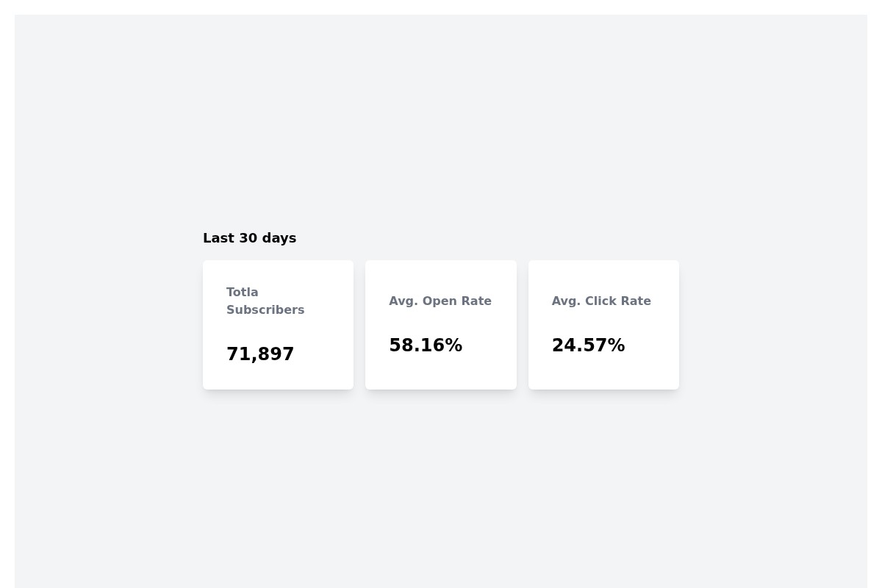Click the Avg. Click Rate label

pyautogui.click(x=600, y=301)
